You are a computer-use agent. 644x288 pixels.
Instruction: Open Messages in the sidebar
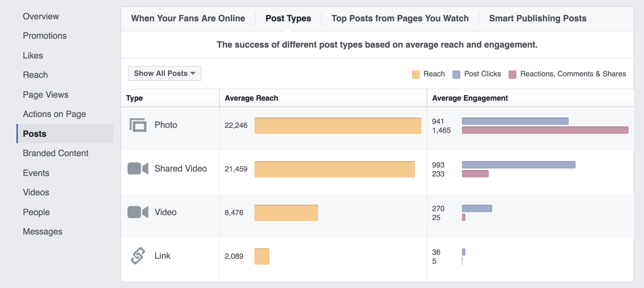43,231
